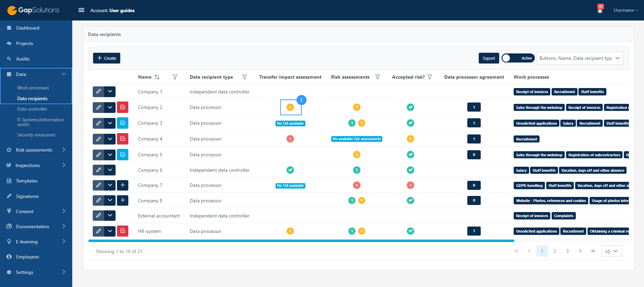Filter Data recipient type column
This screenshot has width=644, height=287.
[x=245, y=77]
